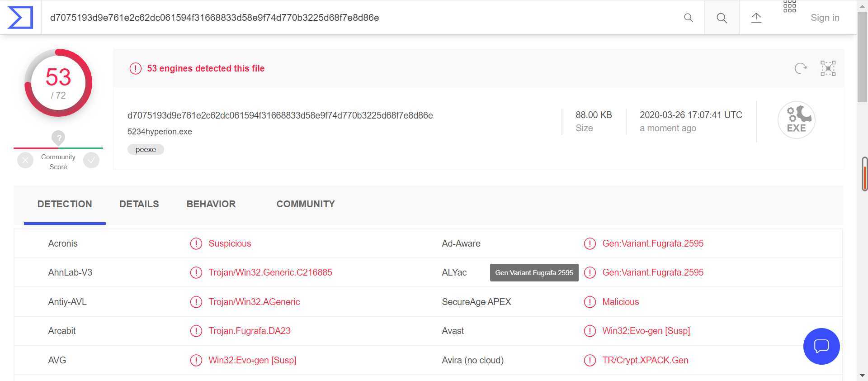Click the EXE file type icon

tap(796, 120)
